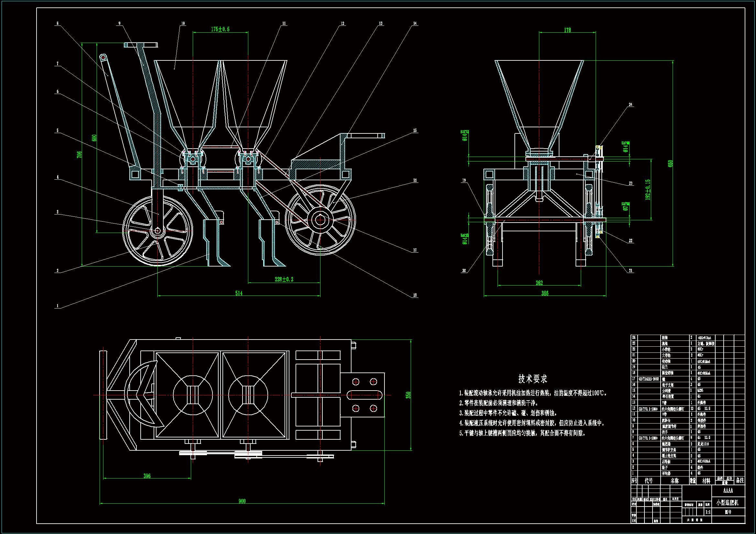Select the 514 wheelbase dimension text

pyautogui.click(x=239, y=293)
